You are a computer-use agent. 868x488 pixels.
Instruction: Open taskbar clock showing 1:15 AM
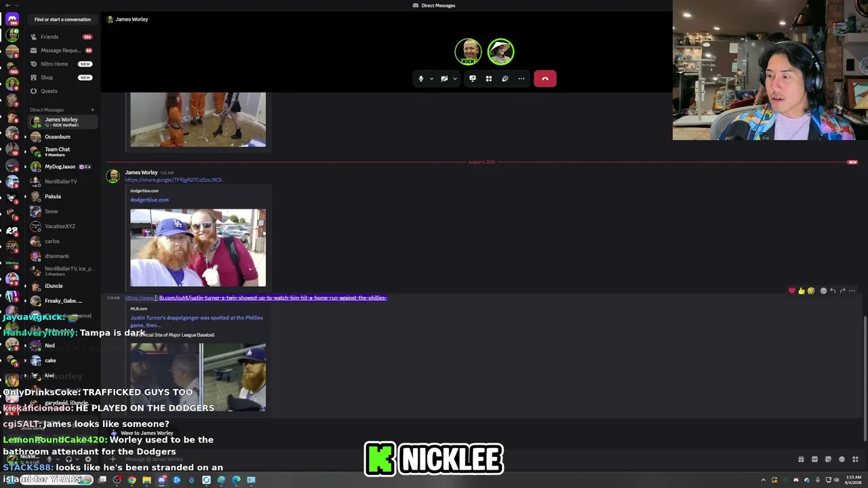click(x=854, y=480)
